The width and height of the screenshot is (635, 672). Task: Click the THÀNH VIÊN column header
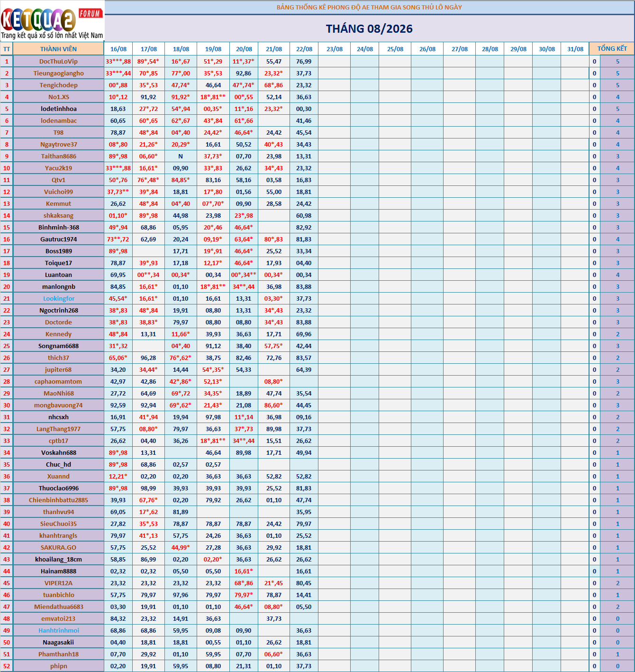[58, 49]
